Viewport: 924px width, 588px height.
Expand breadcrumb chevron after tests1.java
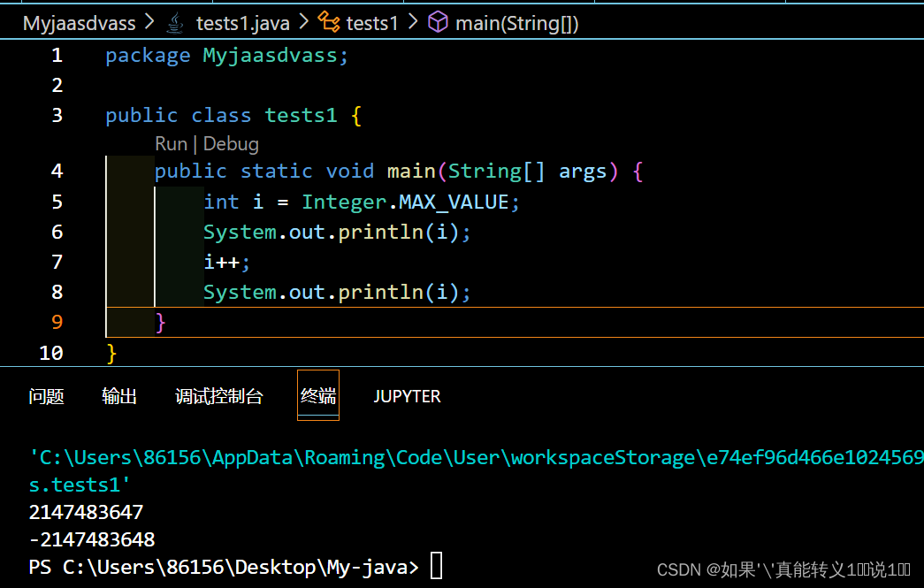(x=303, y=22)
